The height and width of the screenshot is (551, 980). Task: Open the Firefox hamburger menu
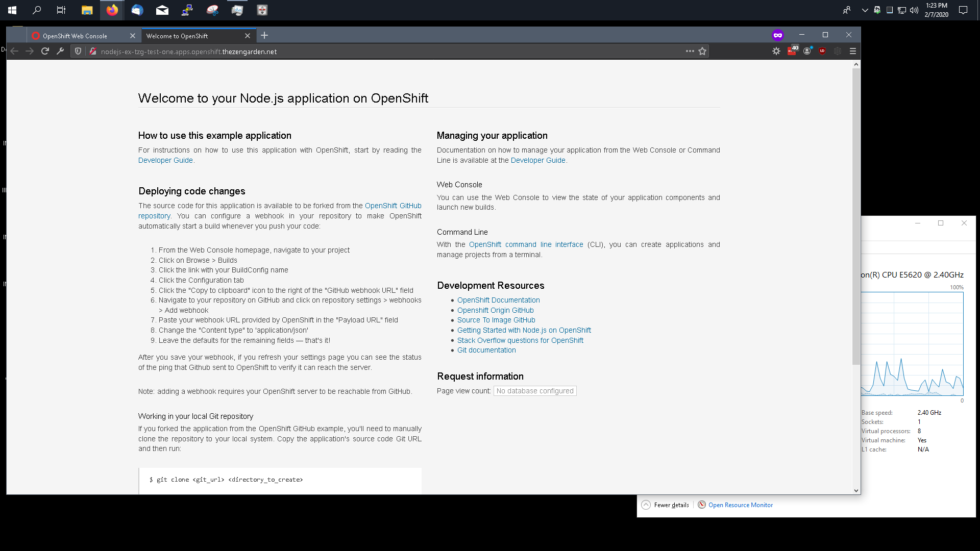[853, 51]
